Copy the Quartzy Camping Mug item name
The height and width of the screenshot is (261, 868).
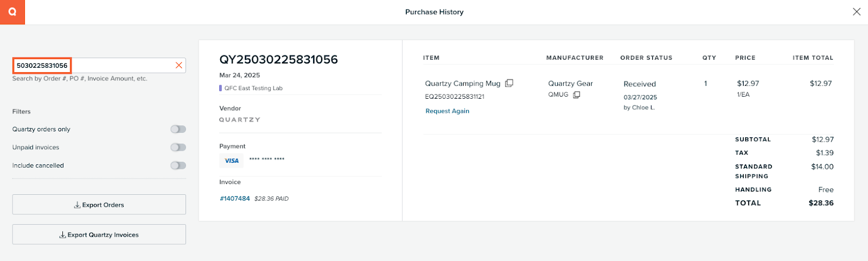[509, 83]
